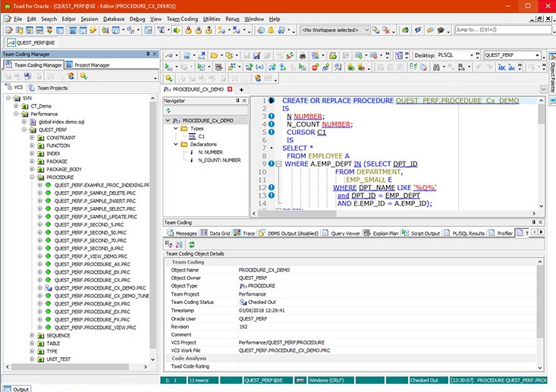556x392 pixels.
Task: Toggle pin on the Team Coding output panel
Action: [534, 222]
